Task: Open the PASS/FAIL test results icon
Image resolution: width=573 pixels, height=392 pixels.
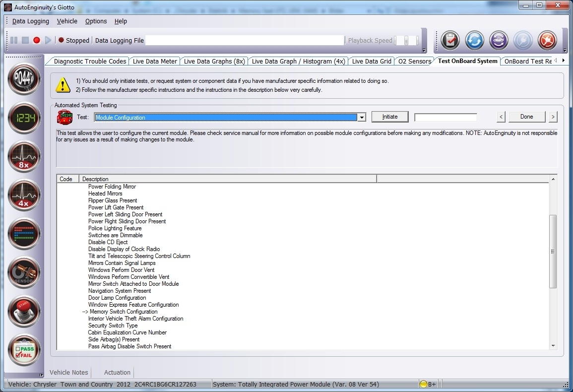Action: 24,350
